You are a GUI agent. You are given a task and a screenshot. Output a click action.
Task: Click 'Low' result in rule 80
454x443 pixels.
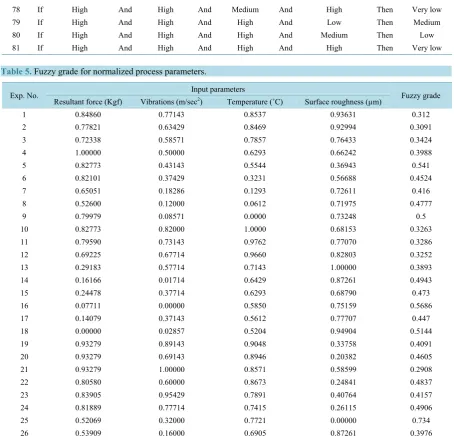(427, 35)
